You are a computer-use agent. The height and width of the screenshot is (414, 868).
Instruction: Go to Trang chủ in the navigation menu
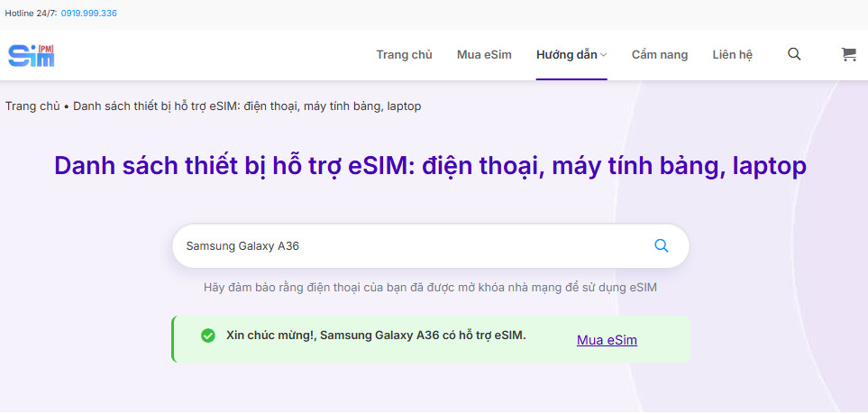(404, 55)
